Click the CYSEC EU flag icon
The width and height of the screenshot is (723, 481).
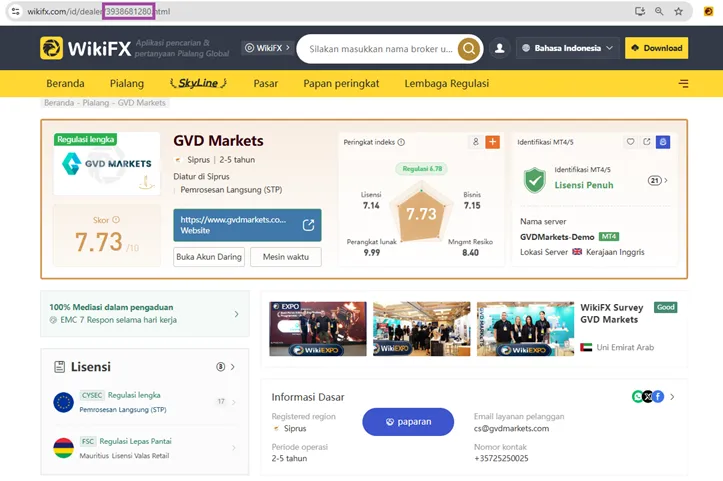[x=64, y=402]
